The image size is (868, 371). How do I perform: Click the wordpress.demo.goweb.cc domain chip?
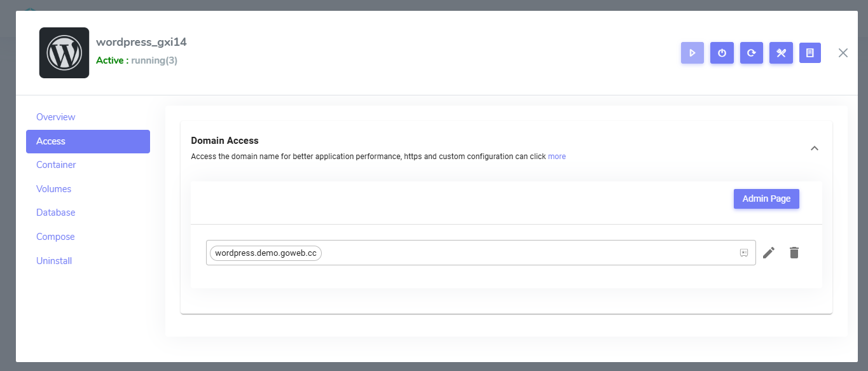(266, 253)
